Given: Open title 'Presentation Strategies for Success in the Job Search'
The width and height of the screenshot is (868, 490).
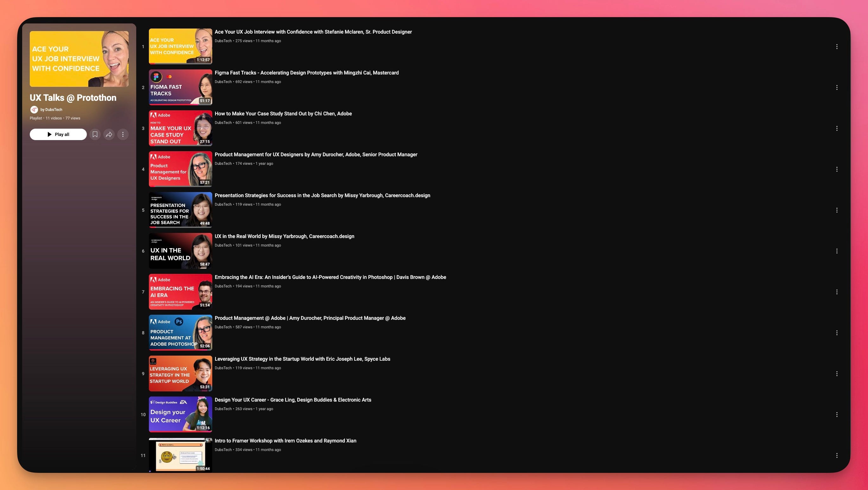Looking at the screenshot, I should coord(322,195).
